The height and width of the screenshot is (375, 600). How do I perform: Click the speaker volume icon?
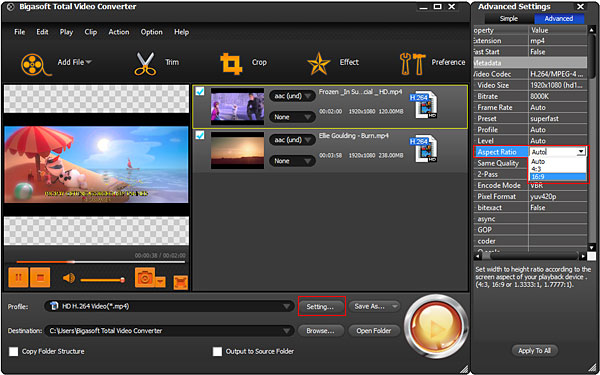(x=69, y=278)
